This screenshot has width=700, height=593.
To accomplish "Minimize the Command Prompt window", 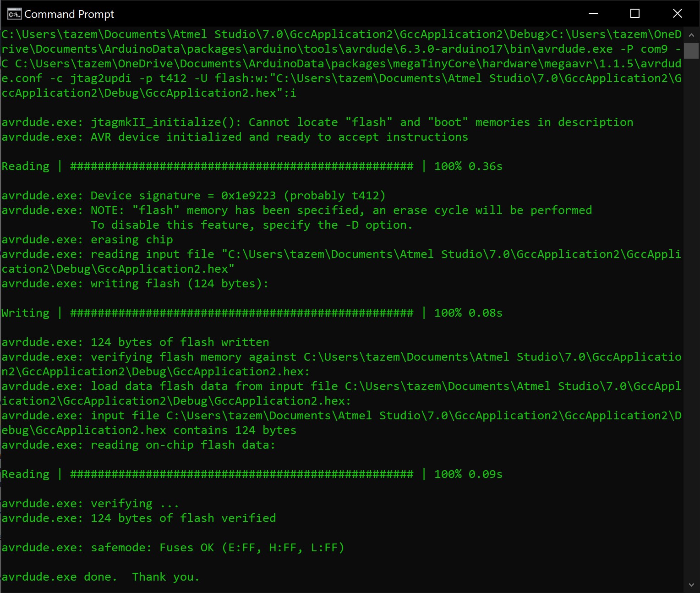I will (593, 14).
